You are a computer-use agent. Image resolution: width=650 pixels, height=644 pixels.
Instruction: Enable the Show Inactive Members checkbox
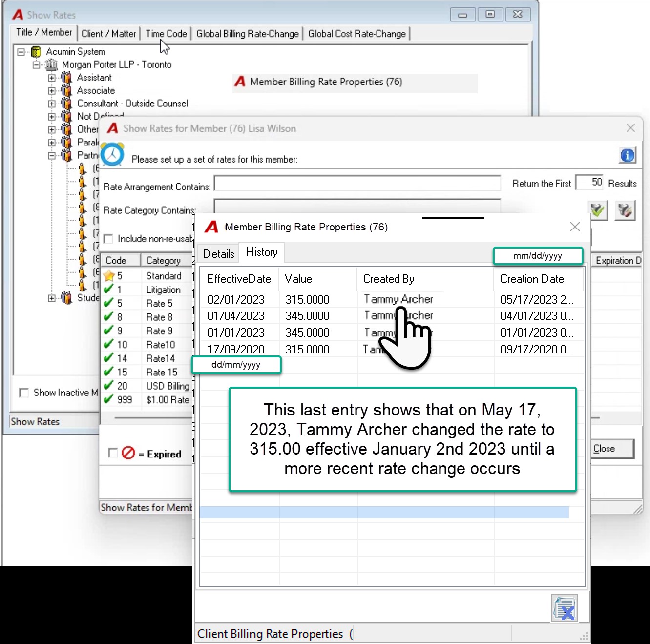pos(23,393)
